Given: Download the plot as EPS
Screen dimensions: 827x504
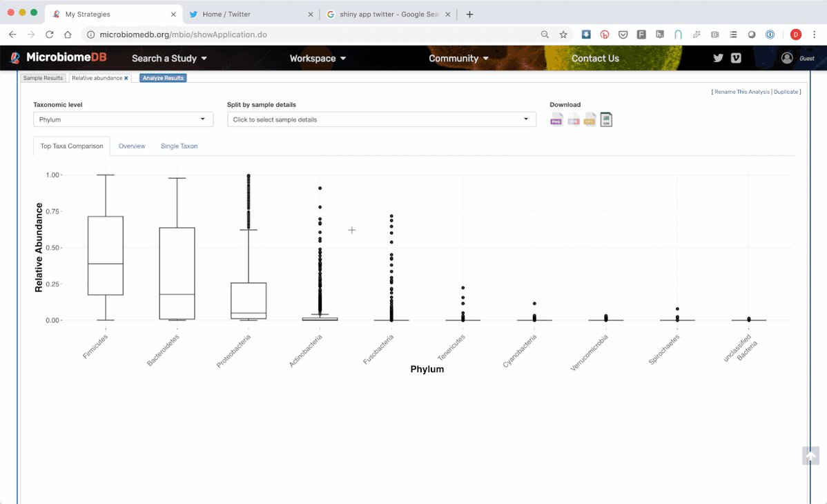Looking at the screenshot, I should tap(590, 120).
